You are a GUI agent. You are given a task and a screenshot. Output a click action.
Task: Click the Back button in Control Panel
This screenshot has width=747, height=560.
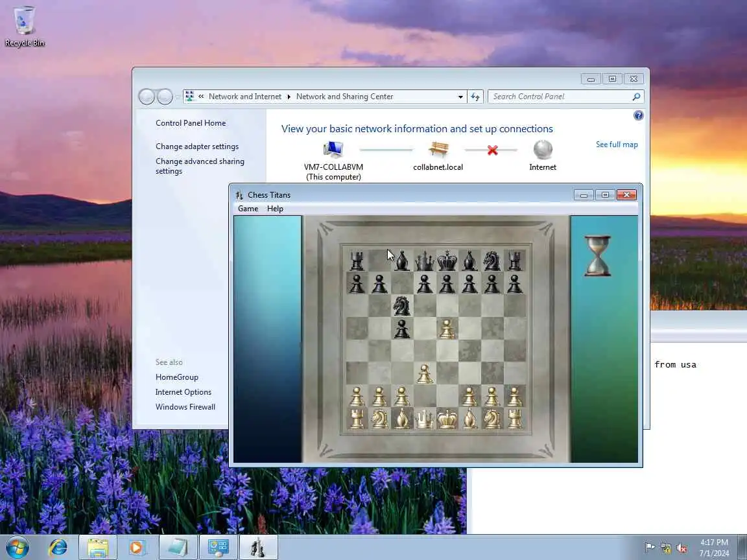click(x=147, y=97)
